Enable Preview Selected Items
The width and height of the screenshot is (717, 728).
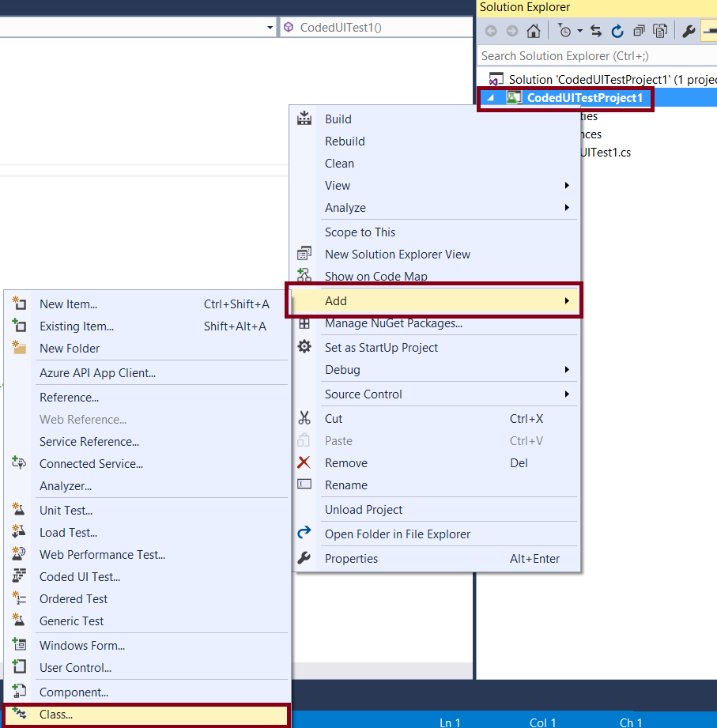point(660,30)
